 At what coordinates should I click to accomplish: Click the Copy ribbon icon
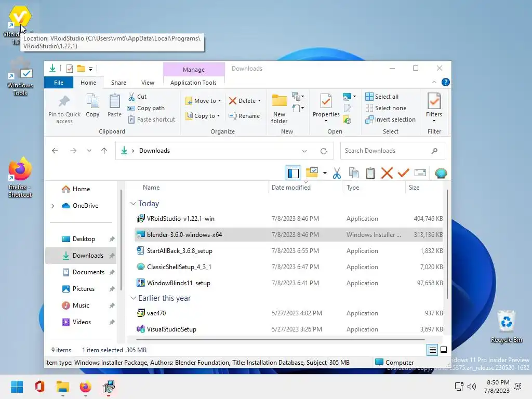(x=92, y=101)
